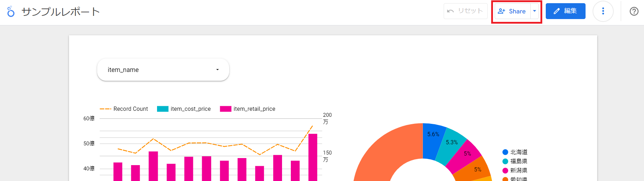Click the item_name dropdown caret arrow

point(217,70)
